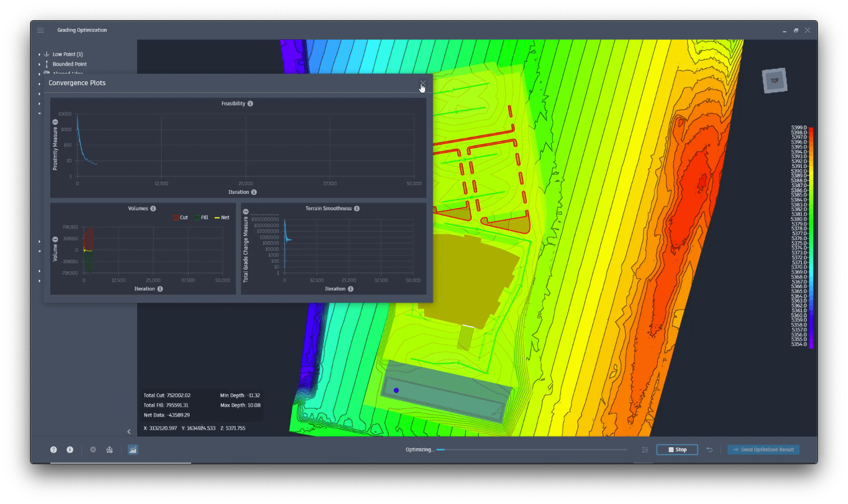Click the Total Fill value text
848x504 pixels.
pyautogui.click(x=166, y=405)
